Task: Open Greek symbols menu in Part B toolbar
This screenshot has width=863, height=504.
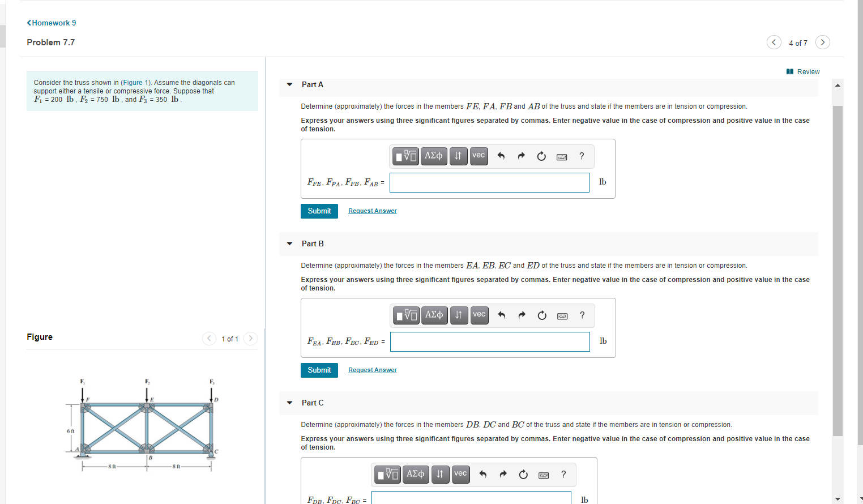Action: pyautogui.click(x=434, y=315)
